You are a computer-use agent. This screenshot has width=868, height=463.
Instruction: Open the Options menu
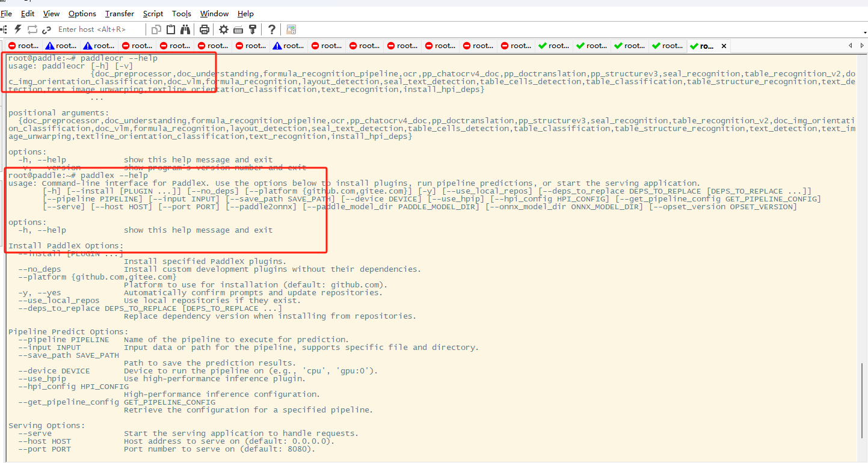(x=82, y=13)
